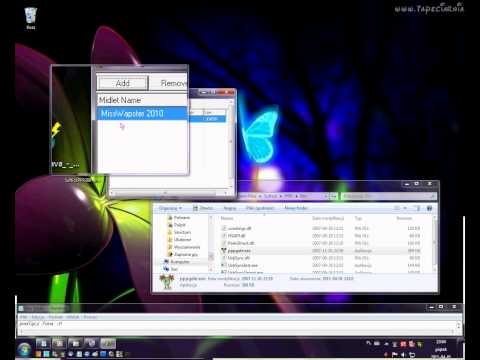
Task: Click the change view icon in Explorer
Action: click(397, 208)
